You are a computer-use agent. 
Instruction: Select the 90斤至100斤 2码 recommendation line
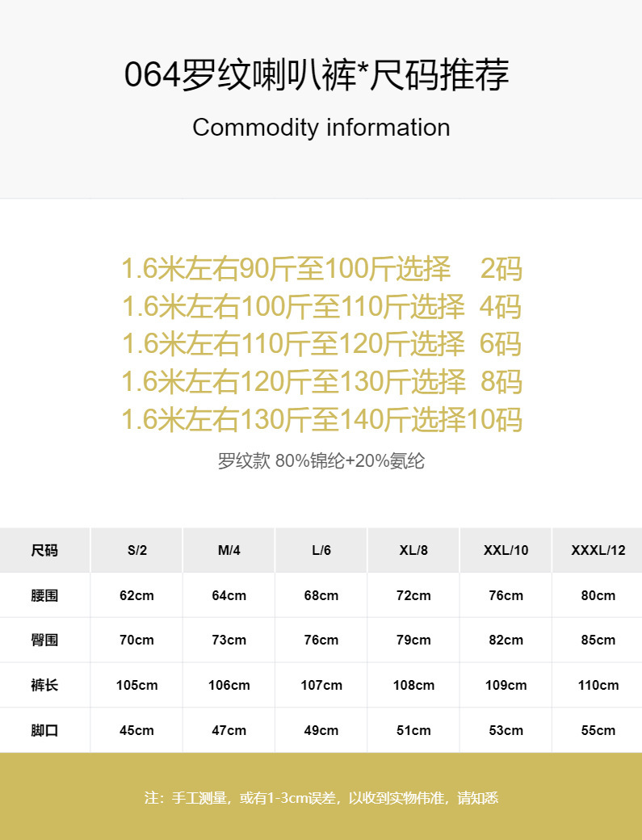pos(321,269)
